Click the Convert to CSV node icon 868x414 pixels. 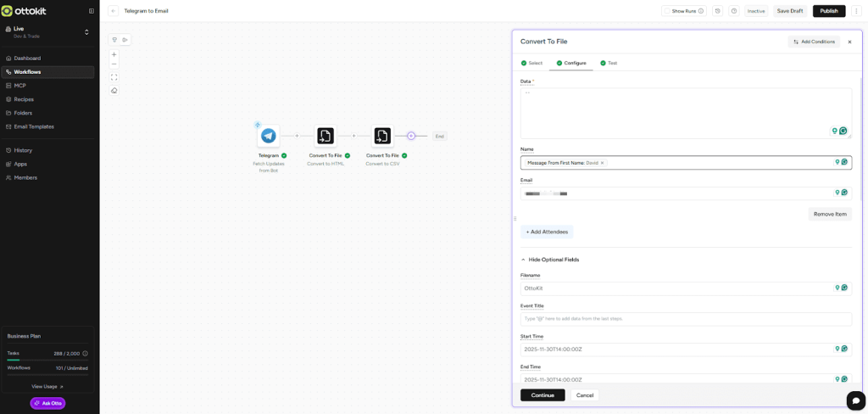[x=382, y=136]
